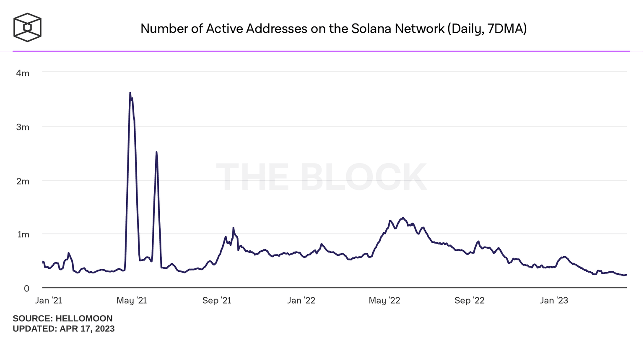Click the highest peak of the line
This screenshot has height=338, width=644.
click(130, 93)
